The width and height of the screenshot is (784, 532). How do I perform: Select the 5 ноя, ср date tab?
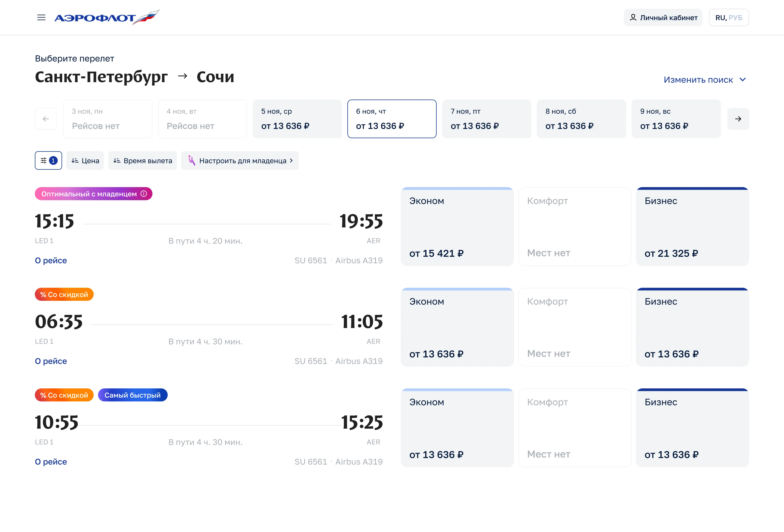click(297, 119)
